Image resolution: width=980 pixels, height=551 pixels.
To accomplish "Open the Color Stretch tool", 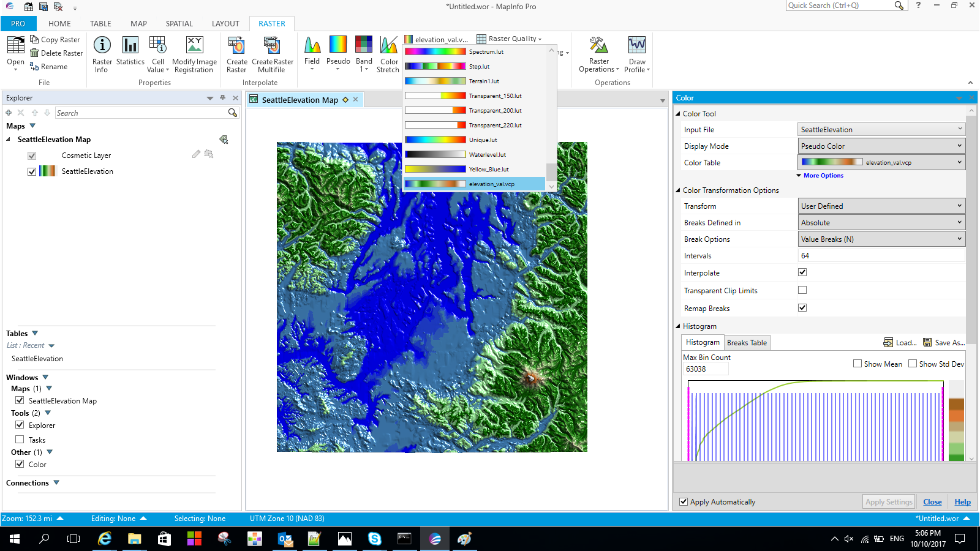I will 388,54.
